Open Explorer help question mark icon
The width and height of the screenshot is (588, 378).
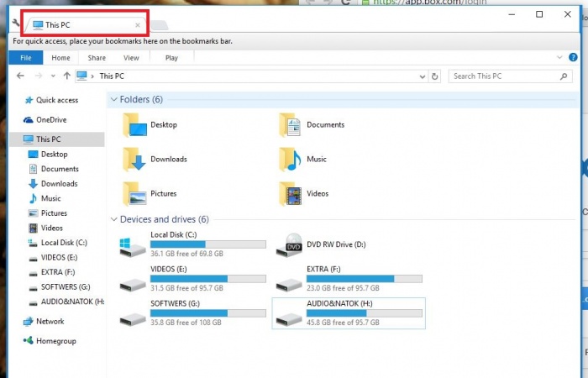click(573, 57)
